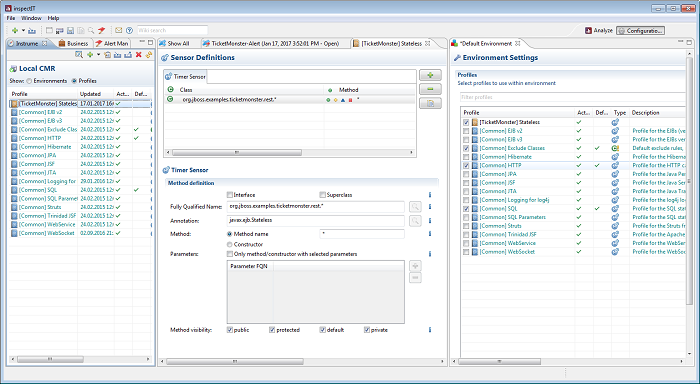Click the add sensor plus button
The image size is (700, 384).
click(430, 75)
